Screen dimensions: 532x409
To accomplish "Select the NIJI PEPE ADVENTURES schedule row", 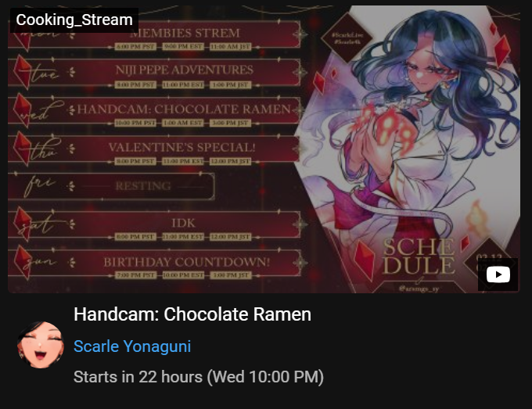I will coord(154,74).
